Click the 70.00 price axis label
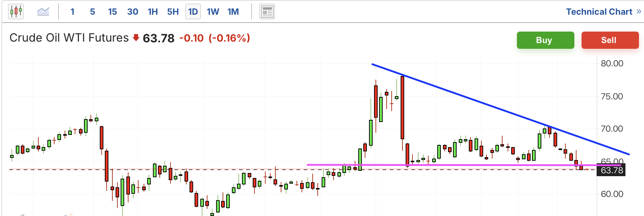Viewport: 644px width, 216px height. click(x=612, y=129)
